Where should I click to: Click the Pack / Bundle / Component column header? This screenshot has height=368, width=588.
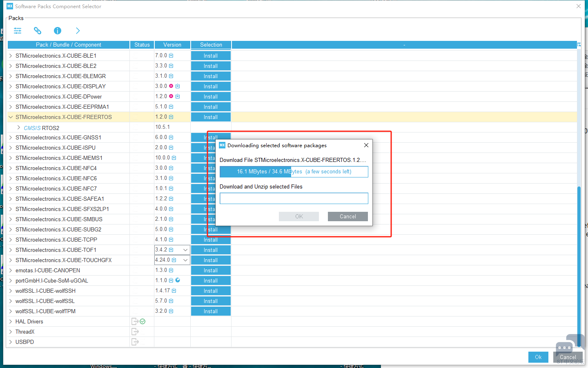point(69,45)
